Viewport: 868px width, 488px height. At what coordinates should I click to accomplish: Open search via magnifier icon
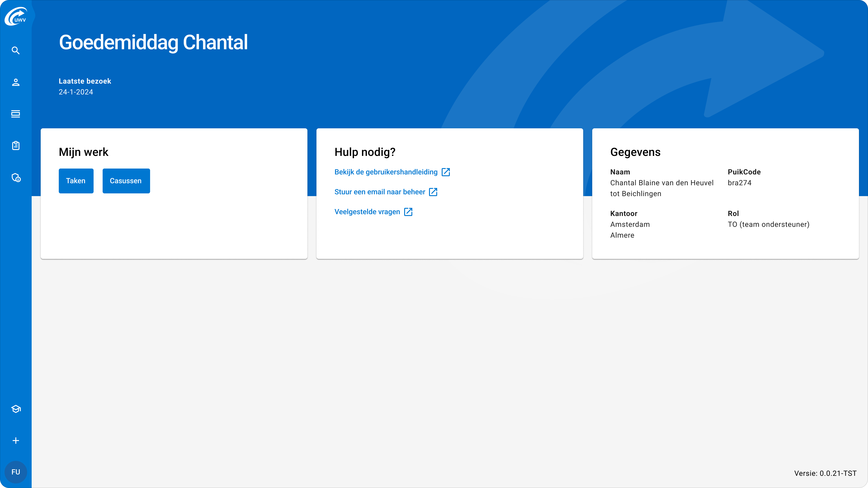point(16,51)
